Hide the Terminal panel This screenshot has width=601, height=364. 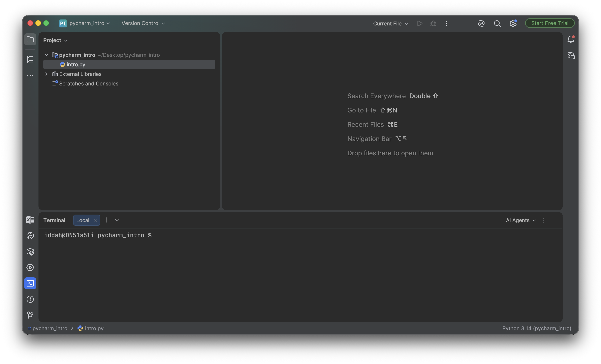554,220
